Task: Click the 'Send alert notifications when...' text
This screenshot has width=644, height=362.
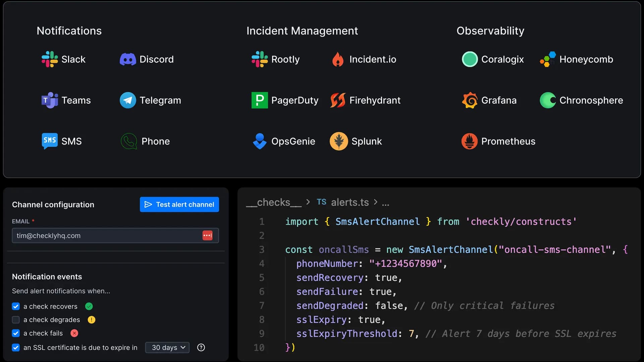Action: point(61,291)
